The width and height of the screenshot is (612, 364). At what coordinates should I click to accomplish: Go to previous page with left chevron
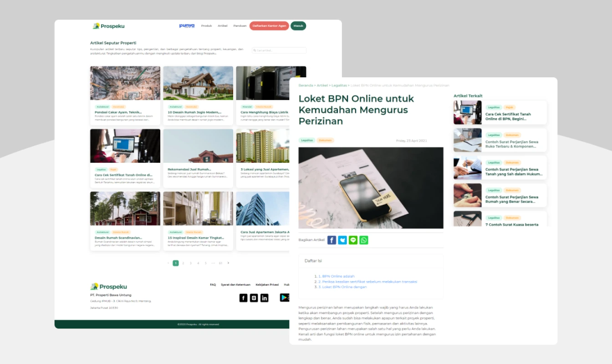[168, 263]
